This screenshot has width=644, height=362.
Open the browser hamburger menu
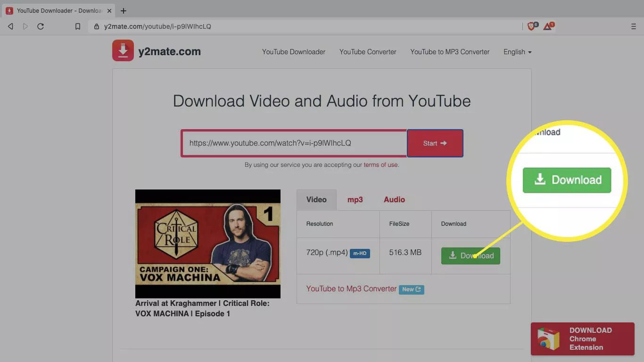633,26
